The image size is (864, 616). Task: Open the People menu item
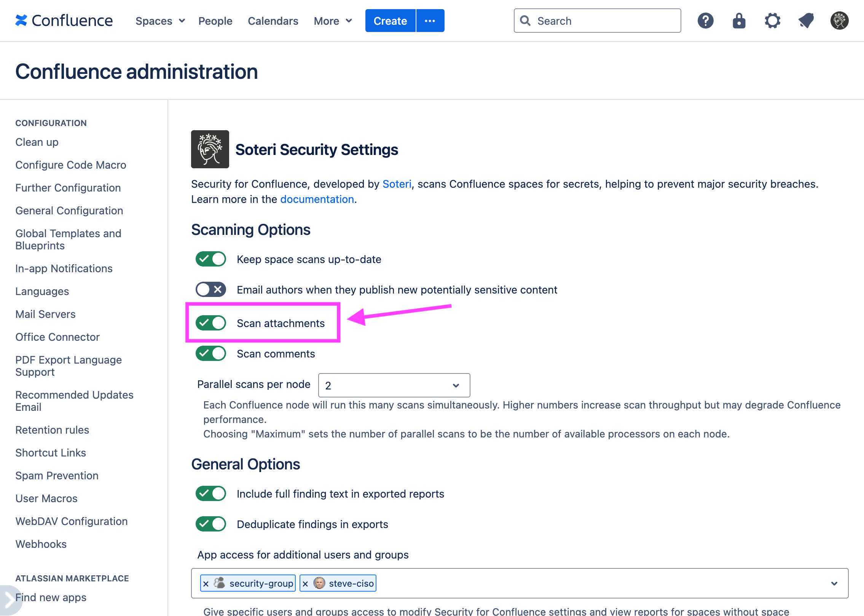pyautogui.click(x=215, y=21)
